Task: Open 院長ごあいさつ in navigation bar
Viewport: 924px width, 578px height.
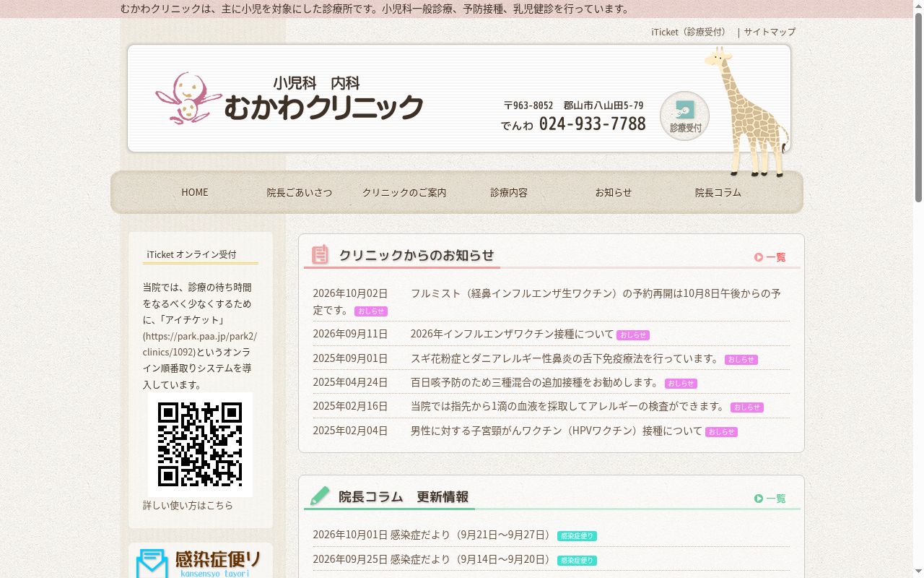Action: click(x=300, y=192)
